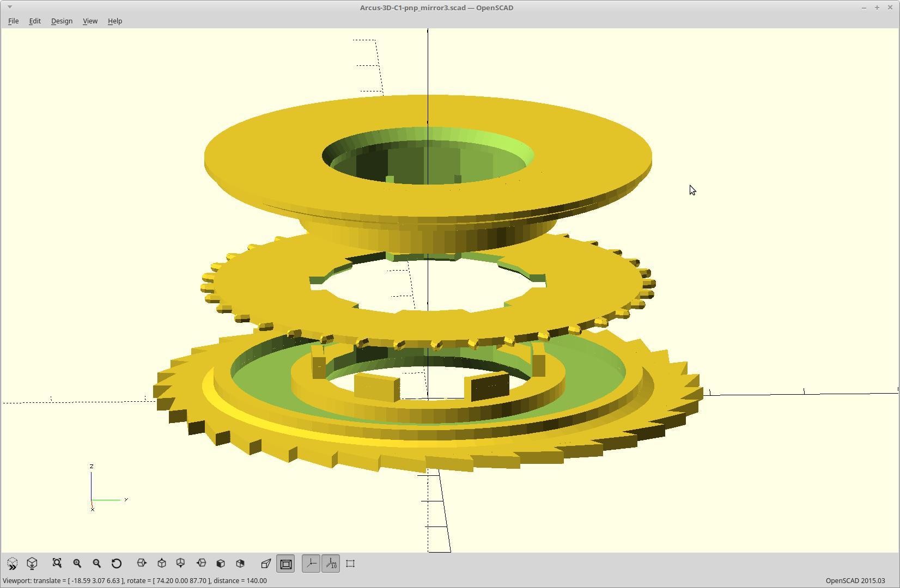Click the Reset View icon
900x588 pixels.
coord(117,563)
